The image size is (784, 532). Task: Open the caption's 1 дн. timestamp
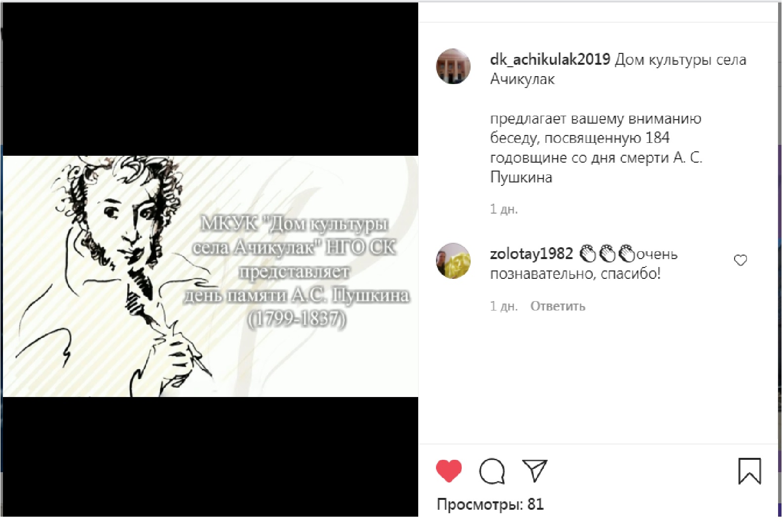point(504,209)
